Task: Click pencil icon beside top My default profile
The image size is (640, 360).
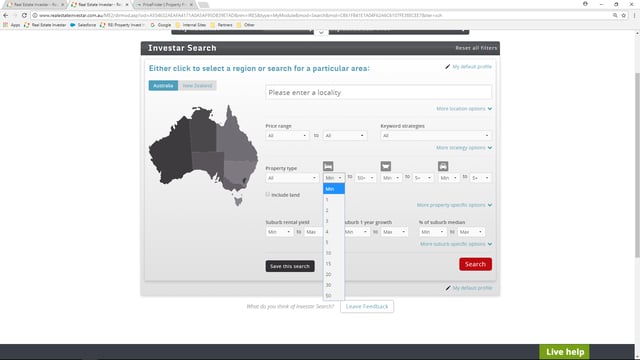Action: click(447, 67)
